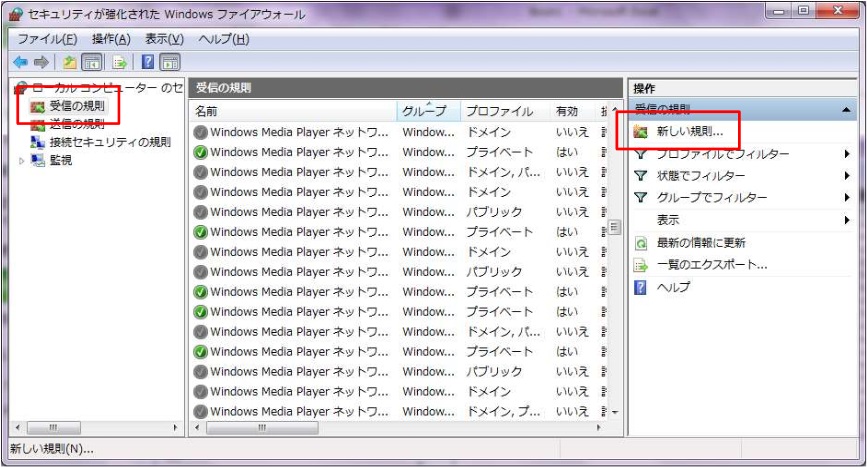Open the ヘルプ(H) menu

coord(224,39)
